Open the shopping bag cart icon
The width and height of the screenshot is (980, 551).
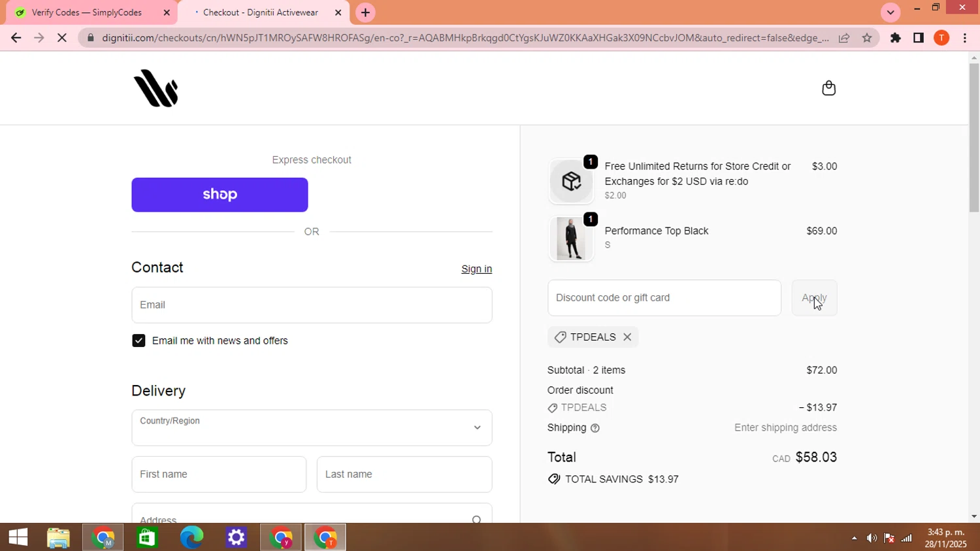828,88
